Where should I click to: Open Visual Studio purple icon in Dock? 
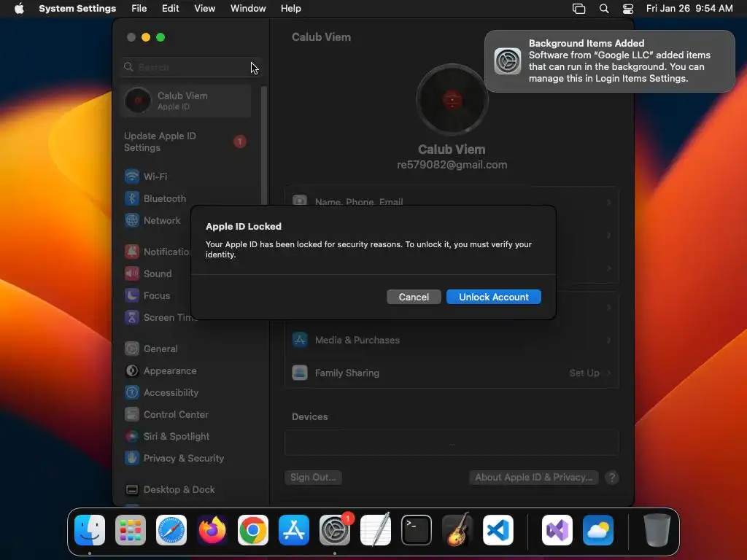point(557,530)
